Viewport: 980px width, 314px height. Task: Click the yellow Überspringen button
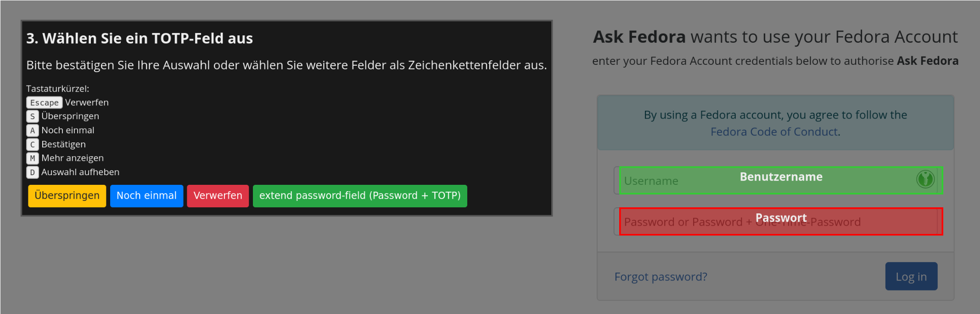(x=67, y=195)
